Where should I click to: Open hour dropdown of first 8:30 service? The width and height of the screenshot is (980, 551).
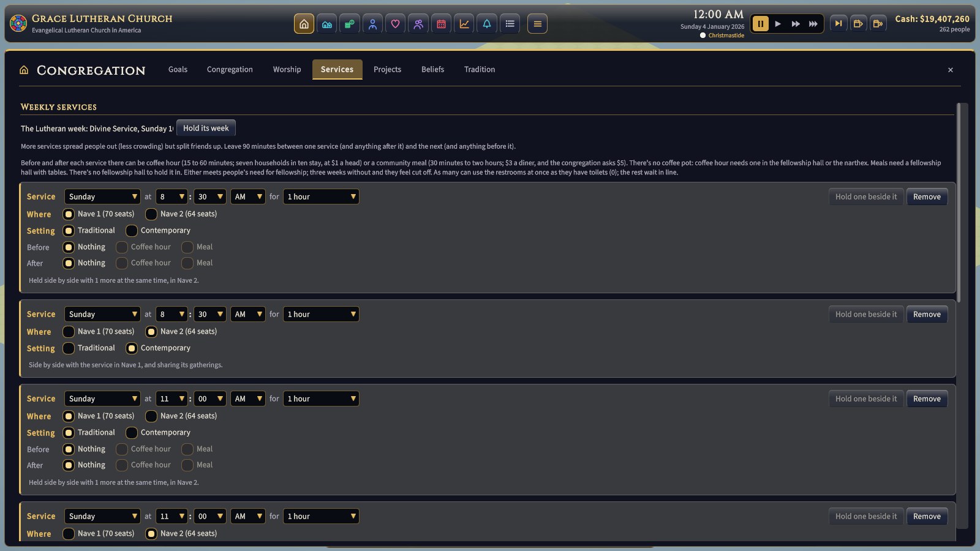pyautogui.click(x=171, y=197)
